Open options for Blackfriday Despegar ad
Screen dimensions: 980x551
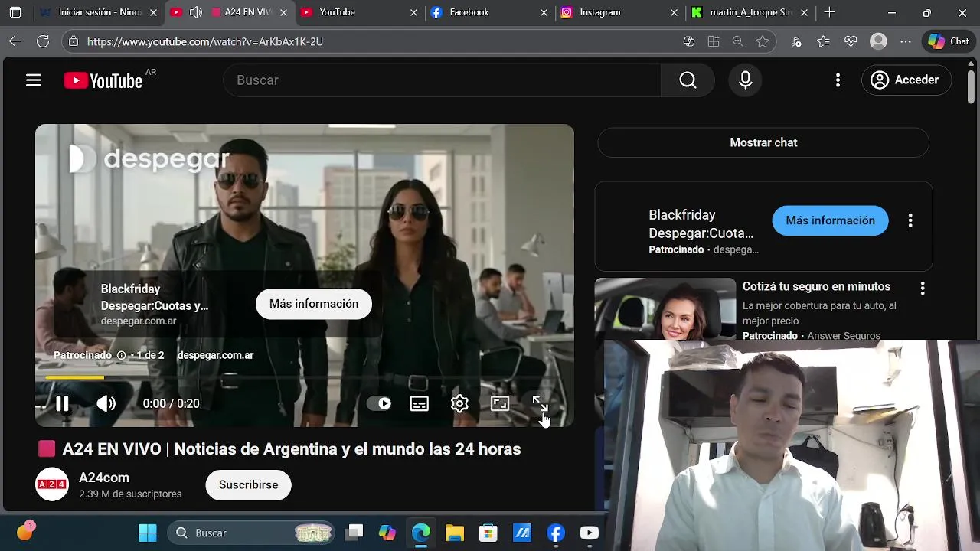tap(910, 220)
